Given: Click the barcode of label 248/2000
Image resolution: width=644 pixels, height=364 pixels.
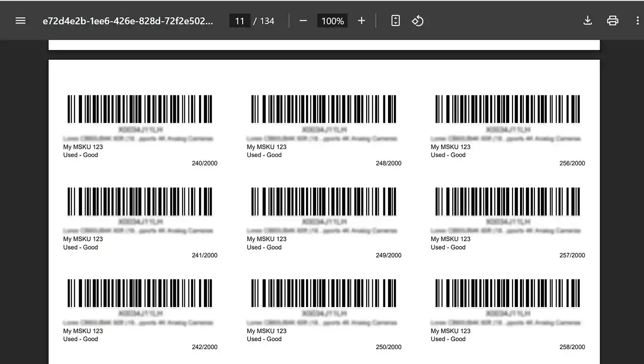Looking at the screenshot, I should coord(324,109).
